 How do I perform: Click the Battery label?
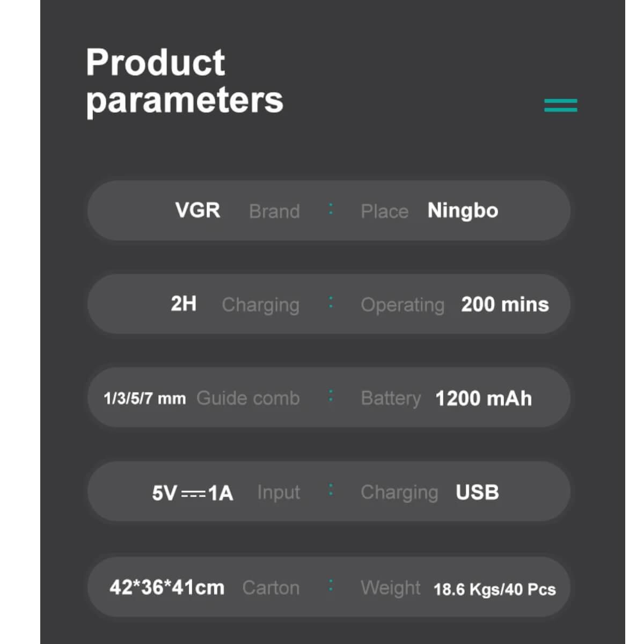391,398
